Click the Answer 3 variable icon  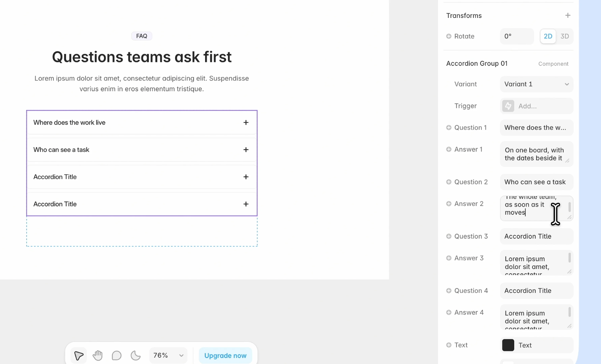449,258
